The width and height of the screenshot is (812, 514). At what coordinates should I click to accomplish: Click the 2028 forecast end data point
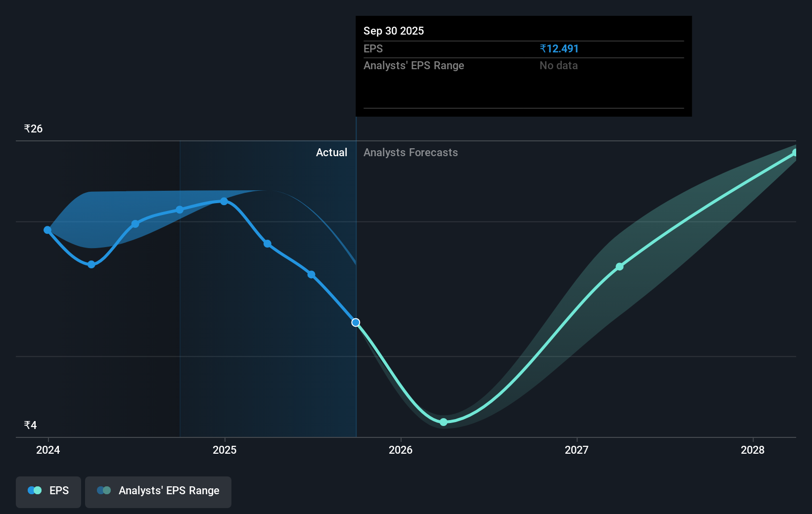795,153
